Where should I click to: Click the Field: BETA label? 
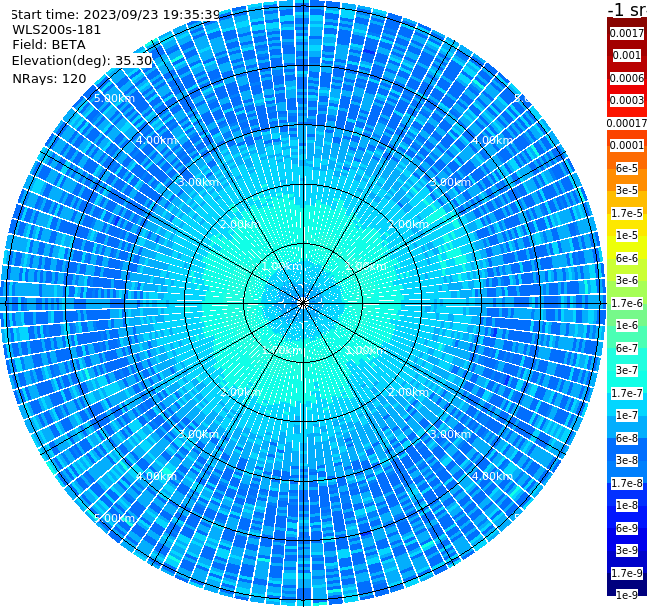[x=49, y=45]
